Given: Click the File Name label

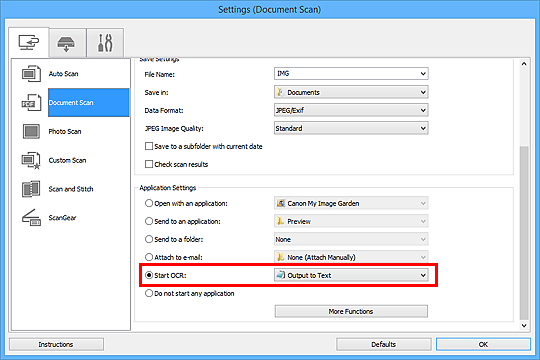Looking at the screenshot, I should [160, 74].
